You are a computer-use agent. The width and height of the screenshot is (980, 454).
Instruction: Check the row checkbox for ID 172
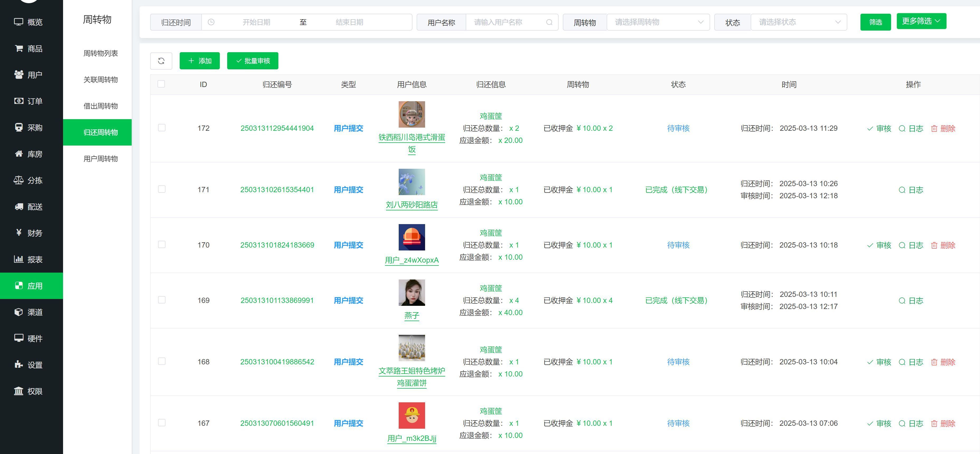tap(162, 128)
